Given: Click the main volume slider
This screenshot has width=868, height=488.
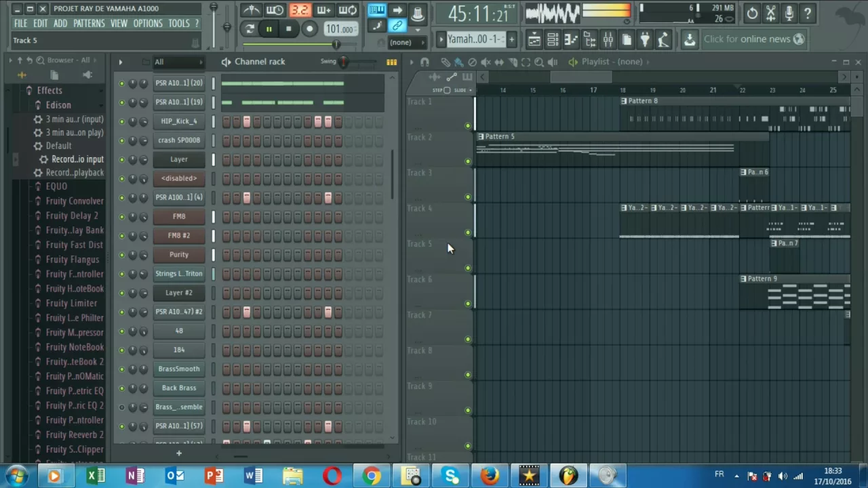Looking at the screenshot, I should point(214,27).
